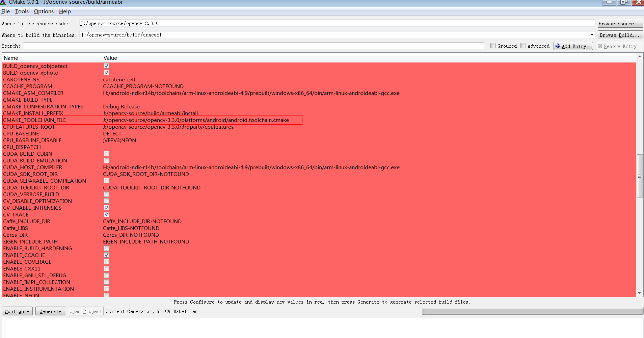Enable ENABLE_CXX11 checkbox
This screenshot has height=338, width=644.
(x=107, y=268)
